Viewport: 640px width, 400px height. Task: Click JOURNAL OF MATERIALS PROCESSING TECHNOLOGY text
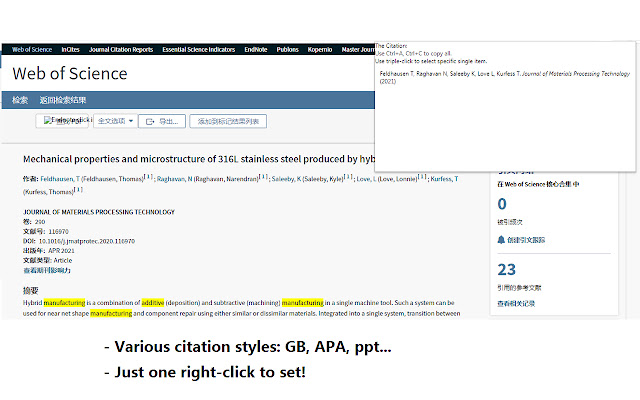point(99,212)
